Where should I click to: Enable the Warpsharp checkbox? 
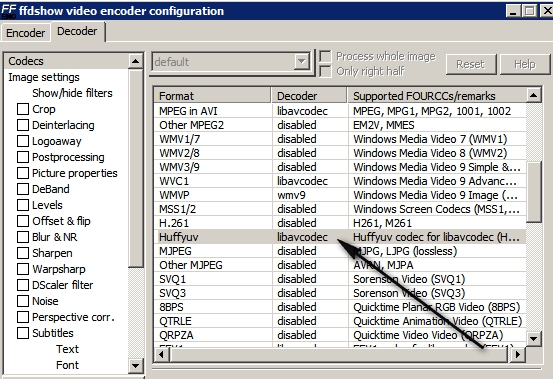pos(23,269)
